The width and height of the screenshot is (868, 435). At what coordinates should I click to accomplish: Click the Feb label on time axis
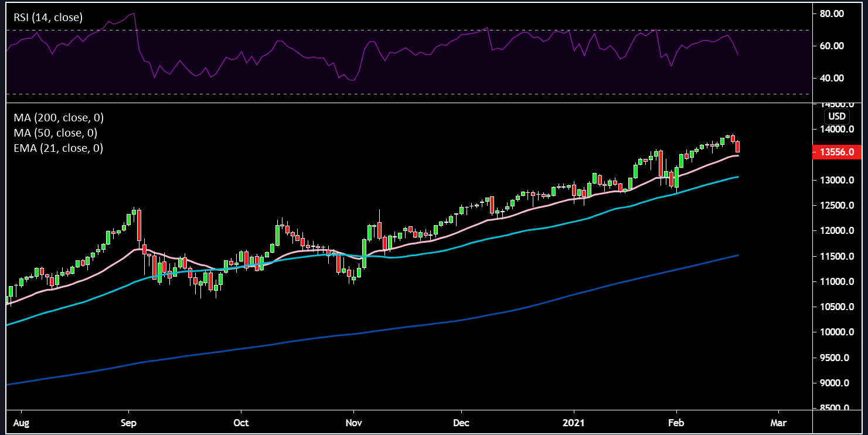[676, 422]
